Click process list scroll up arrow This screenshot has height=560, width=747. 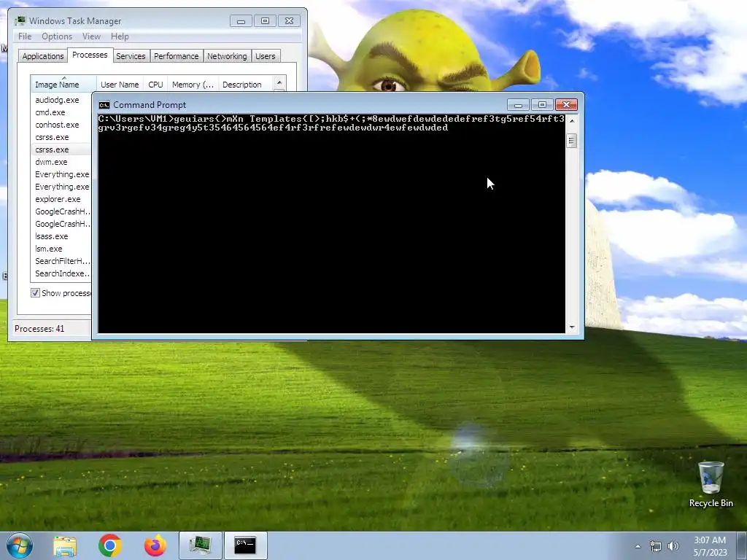279,83
